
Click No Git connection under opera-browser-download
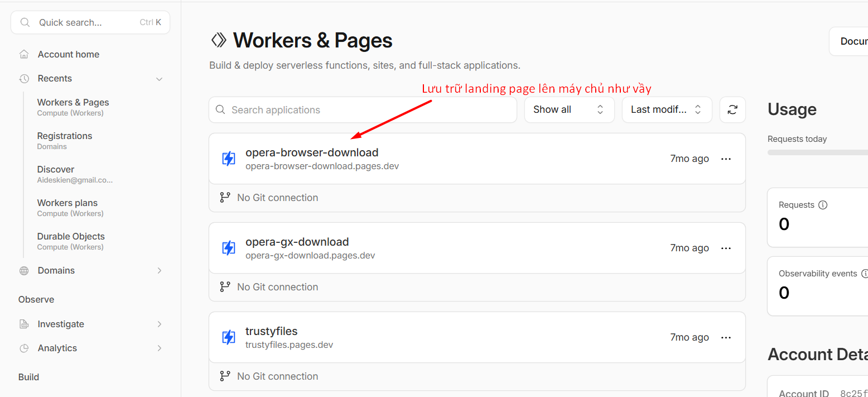[277, 198]
